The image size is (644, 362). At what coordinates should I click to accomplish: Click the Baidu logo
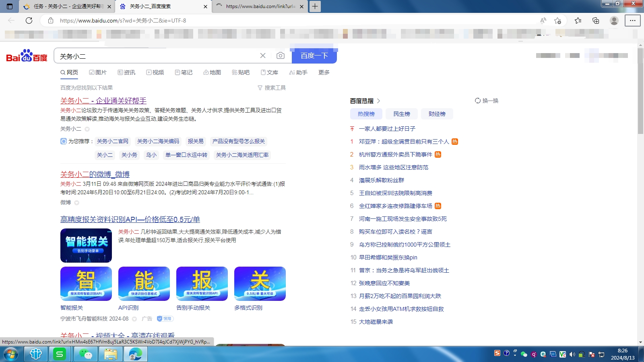27,56
